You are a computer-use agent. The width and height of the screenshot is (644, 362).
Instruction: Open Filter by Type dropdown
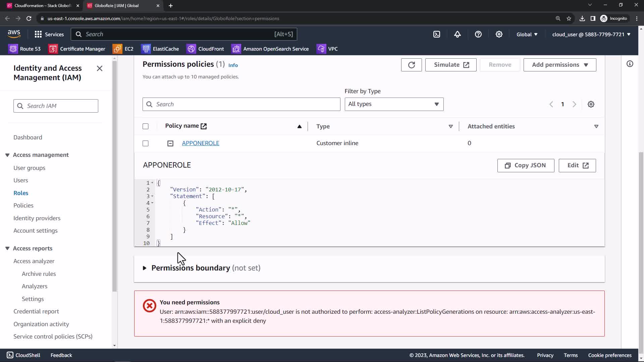point(394,104)
